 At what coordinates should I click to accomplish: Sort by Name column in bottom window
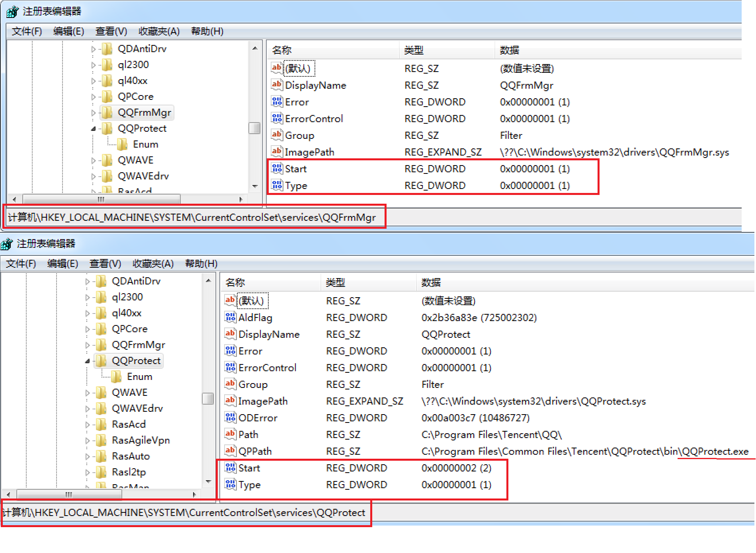271,282
